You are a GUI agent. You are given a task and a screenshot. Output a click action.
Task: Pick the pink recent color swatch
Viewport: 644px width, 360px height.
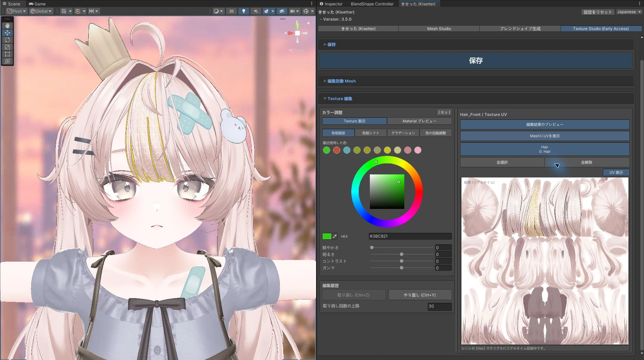(418, 150)
